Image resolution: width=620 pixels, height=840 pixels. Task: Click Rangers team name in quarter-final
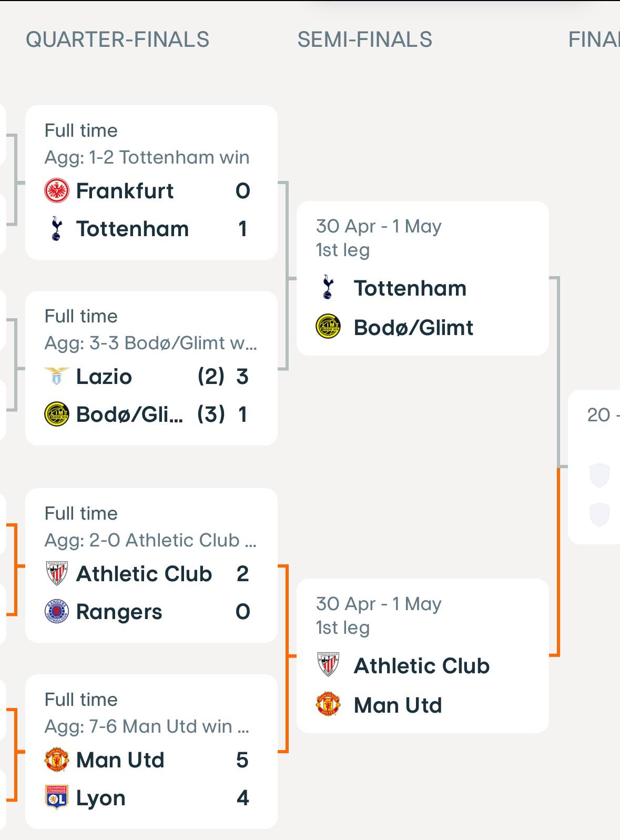119,612
